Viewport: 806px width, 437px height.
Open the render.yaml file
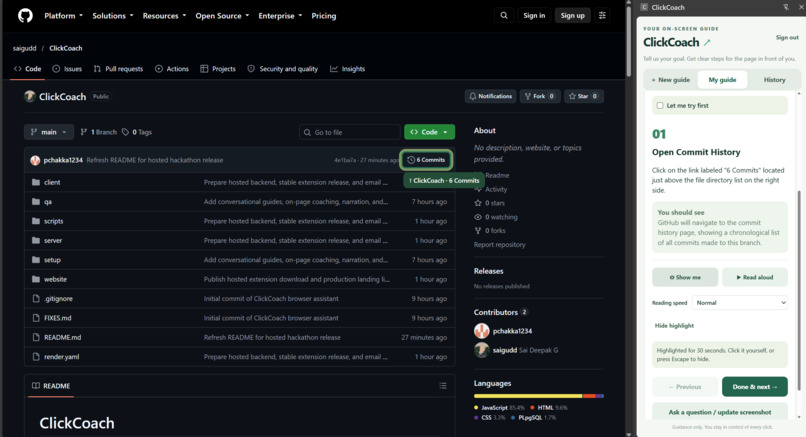pyautogui.click(x=61, y=357)
